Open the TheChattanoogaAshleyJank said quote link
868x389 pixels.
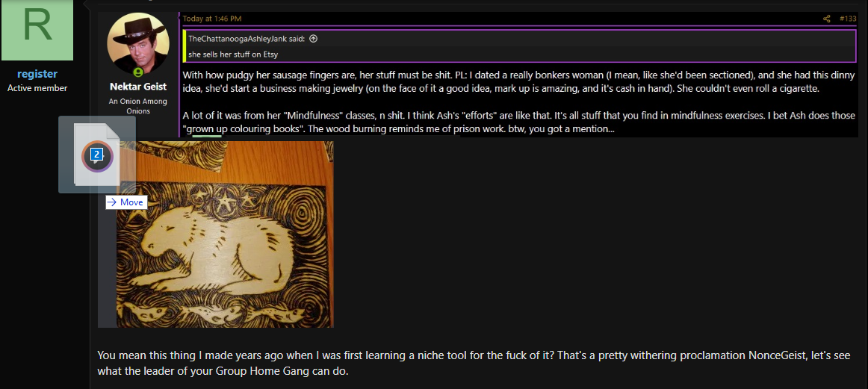pyautogui.click(x=247, y=39)
